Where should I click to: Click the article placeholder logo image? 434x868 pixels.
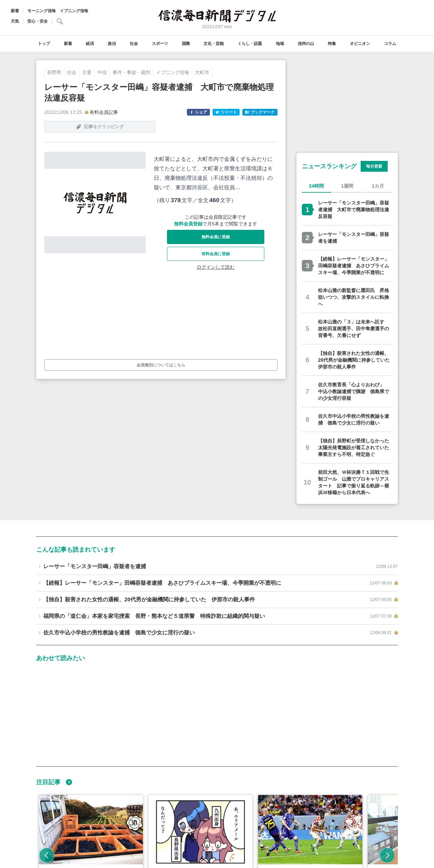(95, 202)
